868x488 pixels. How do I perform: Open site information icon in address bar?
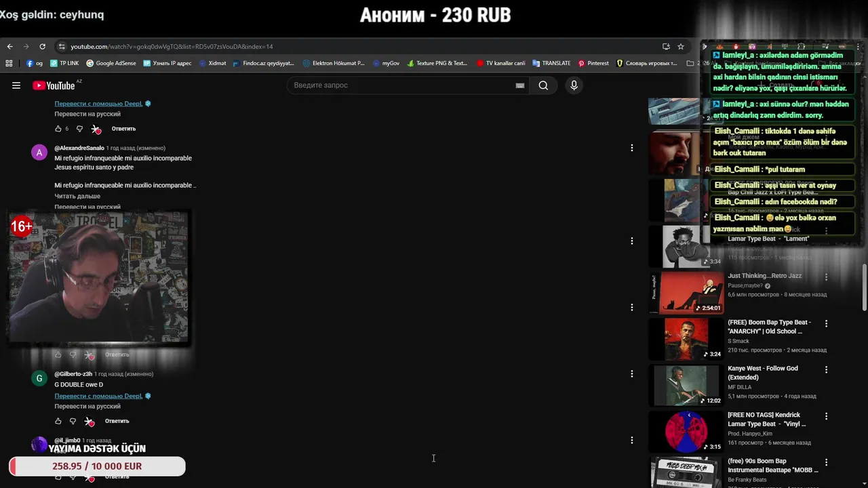pos(62,47)
